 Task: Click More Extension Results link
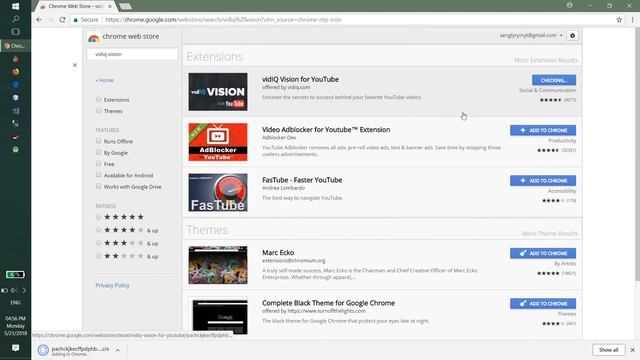(545, 60)
